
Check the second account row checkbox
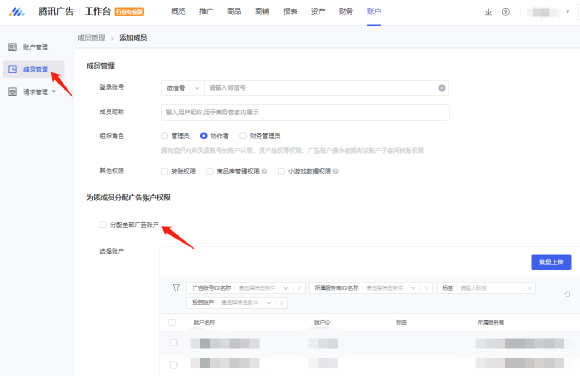(x=173, y=365)
